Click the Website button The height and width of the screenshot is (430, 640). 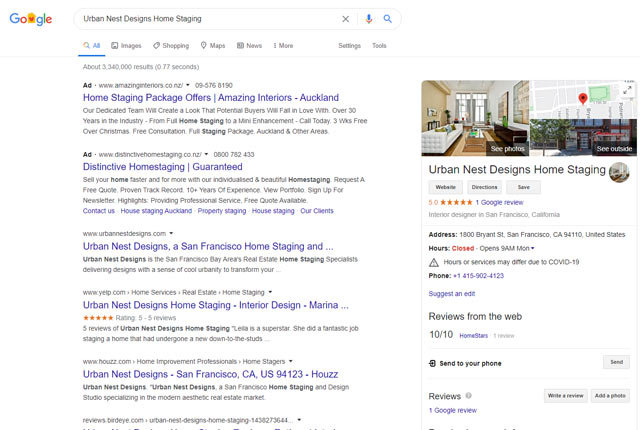click(445, 187)
